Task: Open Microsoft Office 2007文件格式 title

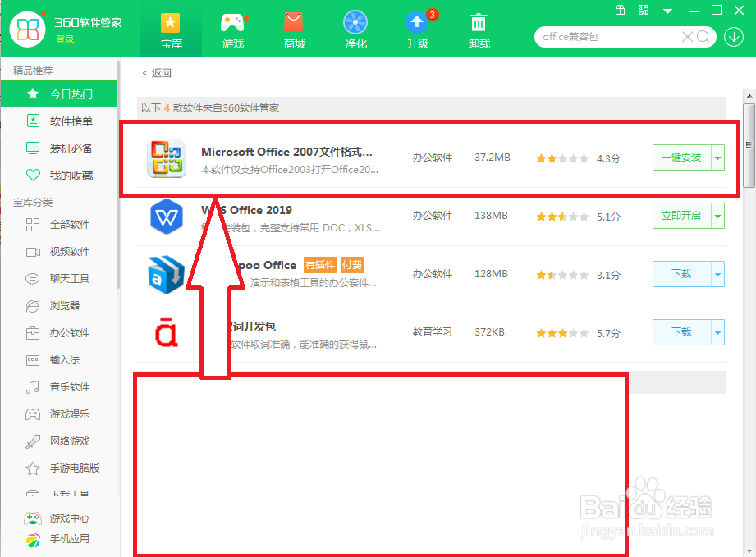Action: coord(286,152)
